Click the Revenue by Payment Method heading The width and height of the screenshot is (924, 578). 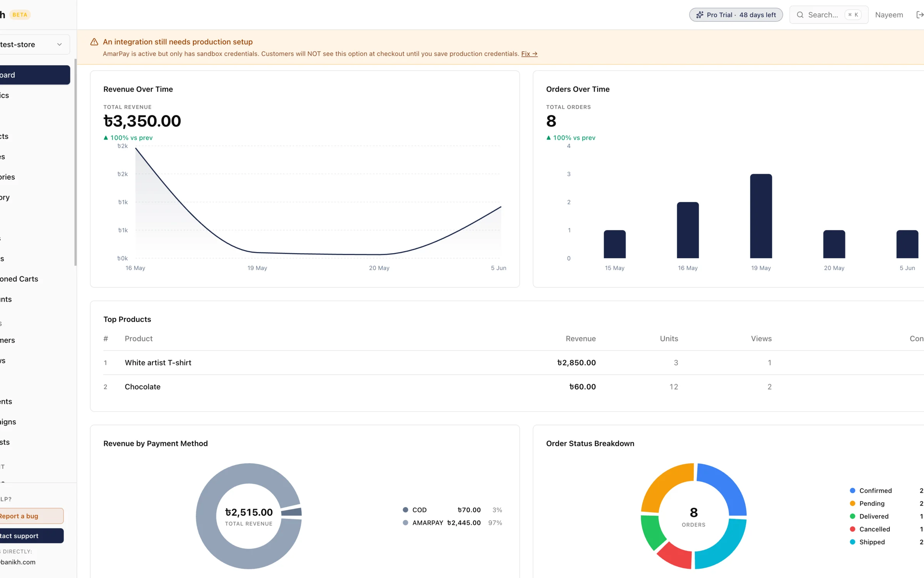(x=155, y=443)
